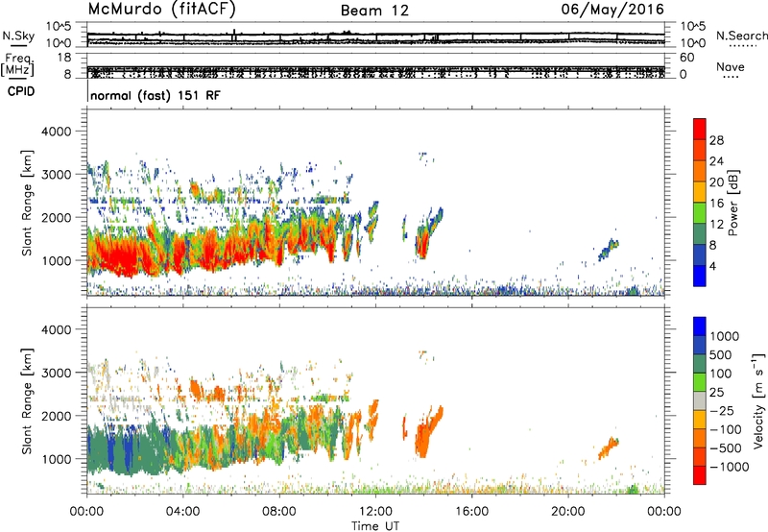This screenshot has height=532, width=768.
Task: Click the "28" value on Power colorbar
Action: point(716,140)
